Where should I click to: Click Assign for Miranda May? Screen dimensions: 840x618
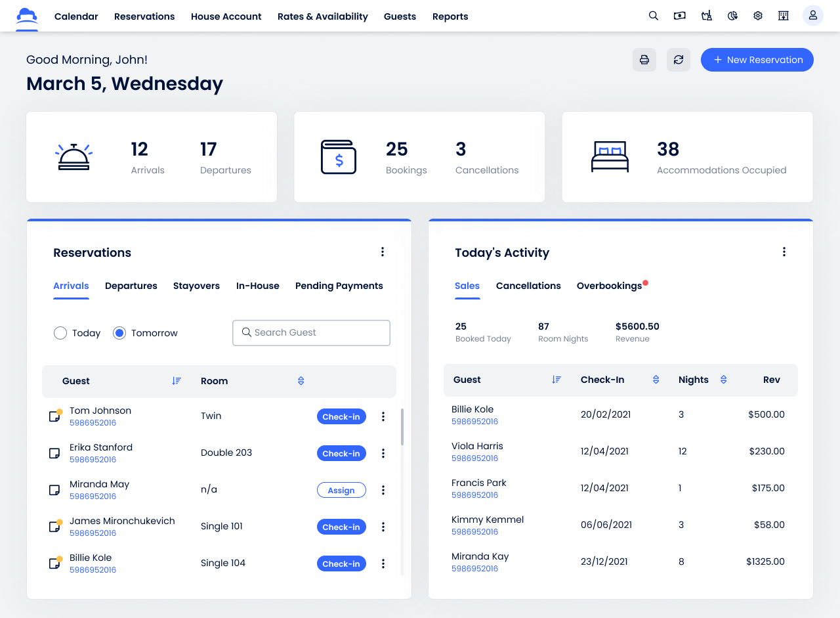point(341,490)
